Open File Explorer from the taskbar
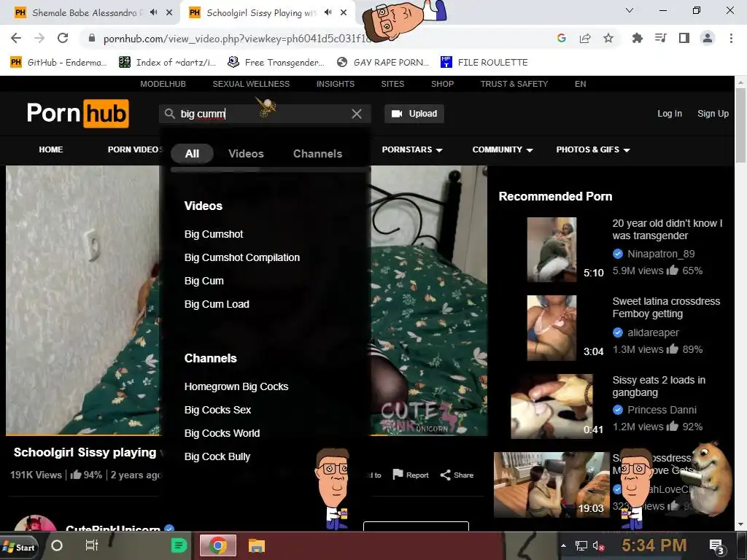 [x=257, y=545]
